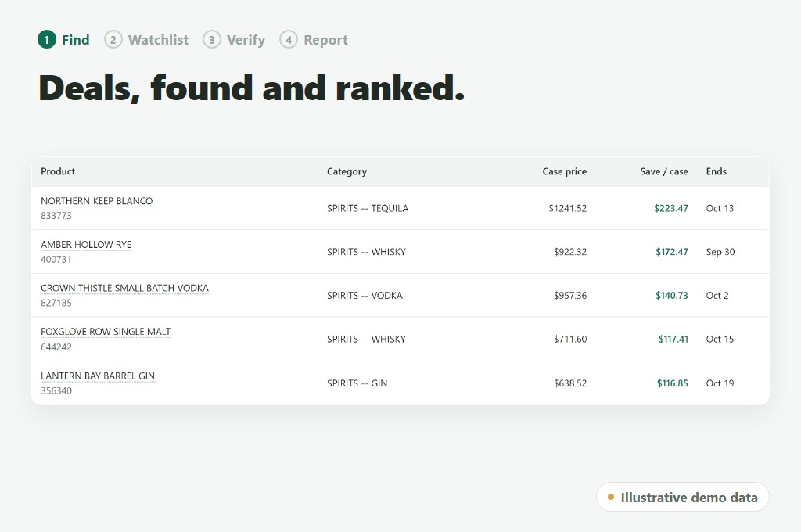Click savings value $117.41
Screen dimensions: 801x532
click(x=673, y=339)
